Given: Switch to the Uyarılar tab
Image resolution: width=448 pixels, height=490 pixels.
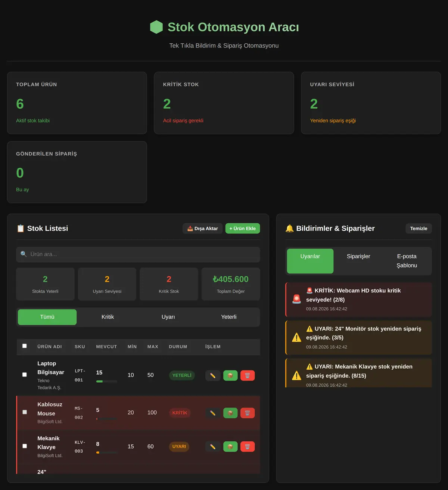Looking at the screenshot, I should [x=310, y=261].
